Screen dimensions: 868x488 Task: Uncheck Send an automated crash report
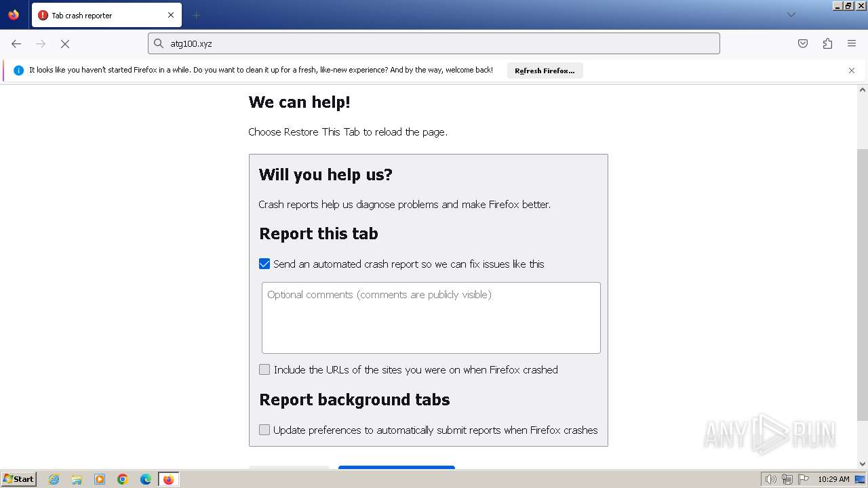[x=264, y=264]
